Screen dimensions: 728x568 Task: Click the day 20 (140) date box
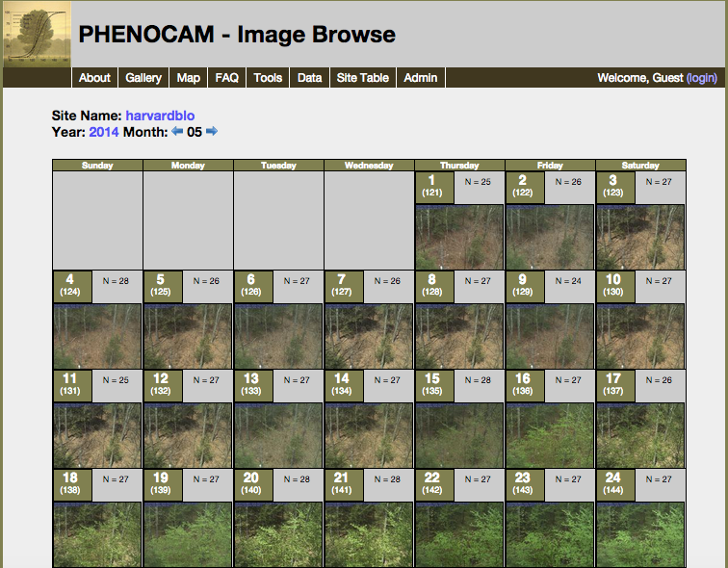[x=253, y=485]
